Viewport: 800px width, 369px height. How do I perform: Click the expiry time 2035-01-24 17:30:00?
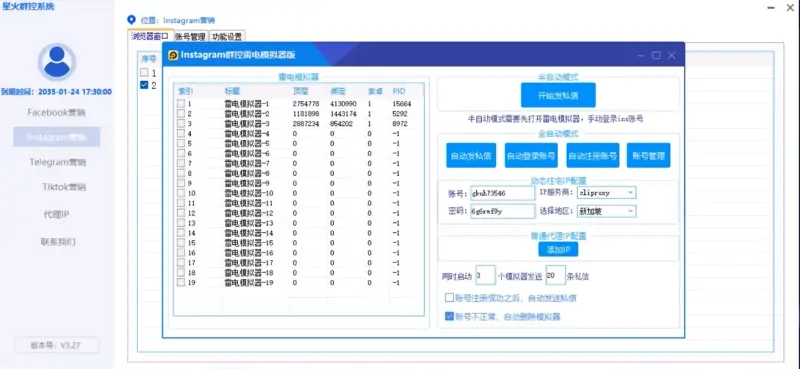[56, 92]
